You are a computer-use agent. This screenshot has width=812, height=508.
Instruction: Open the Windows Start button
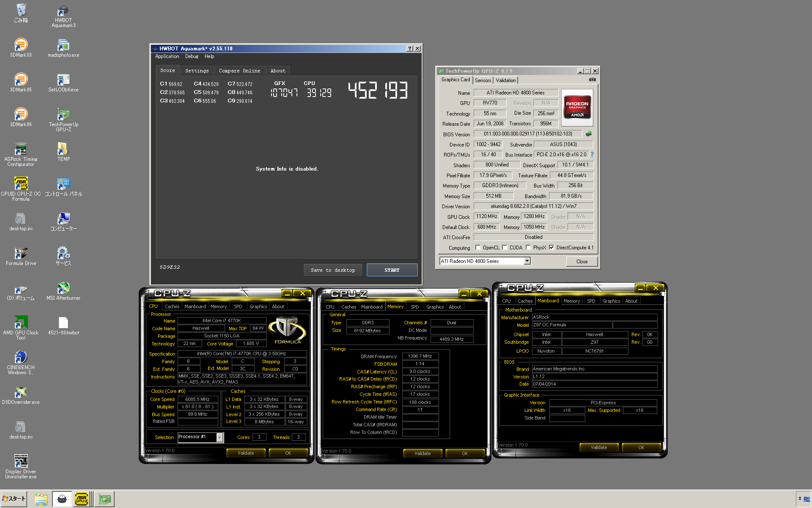pos(14,499)
